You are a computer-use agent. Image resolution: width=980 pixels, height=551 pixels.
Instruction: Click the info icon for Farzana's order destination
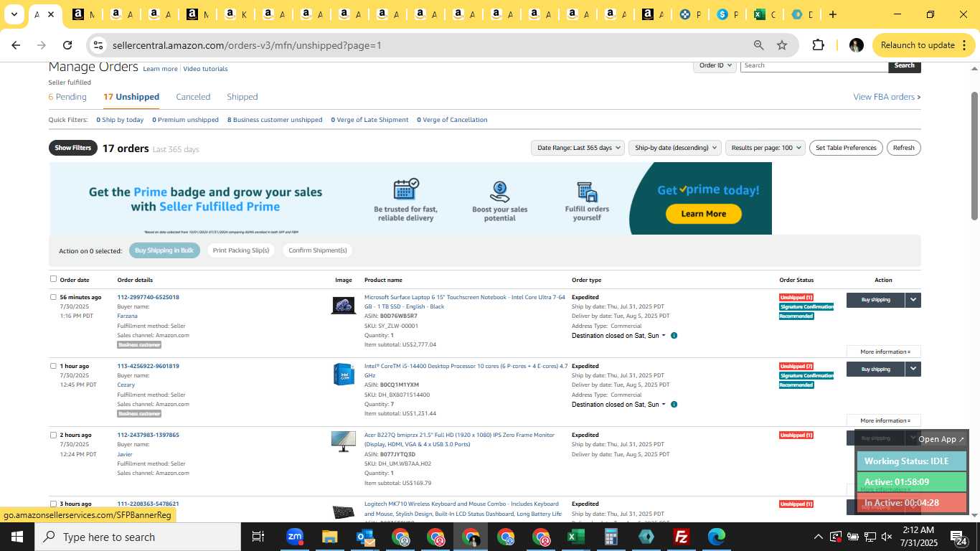tap(674, 336)
